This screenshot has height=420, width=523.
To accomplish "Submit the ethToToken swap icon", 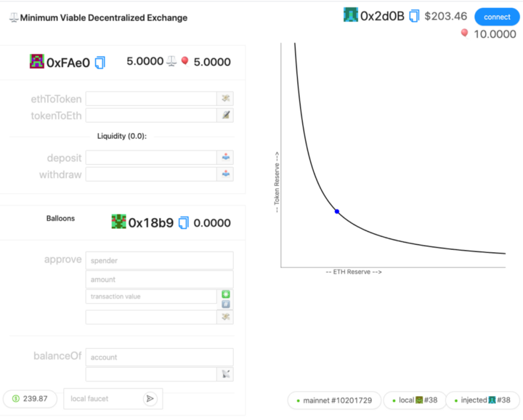I will (x=226, y=99).
